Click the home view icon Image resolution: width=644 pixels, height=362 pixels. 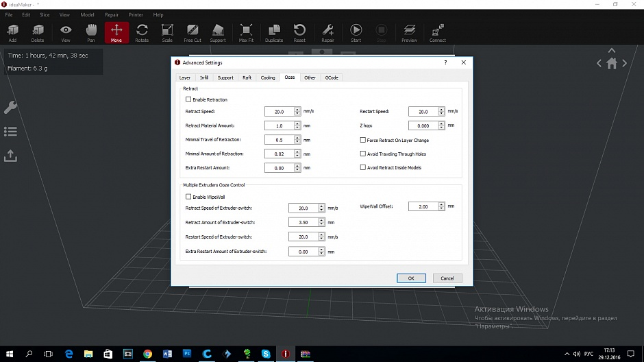612,63
